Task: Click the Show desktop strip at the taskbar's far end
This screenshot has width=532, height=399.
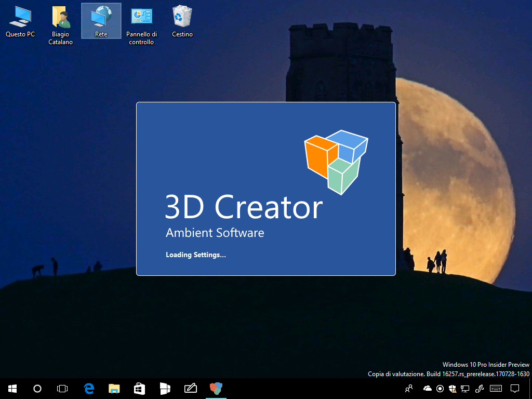Action: (x=530, y=389)
